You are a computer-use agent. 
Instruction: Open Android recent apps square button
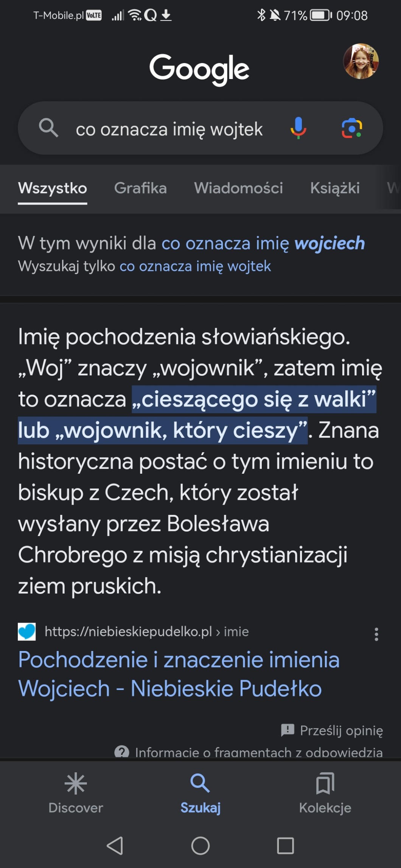[285, 846]
